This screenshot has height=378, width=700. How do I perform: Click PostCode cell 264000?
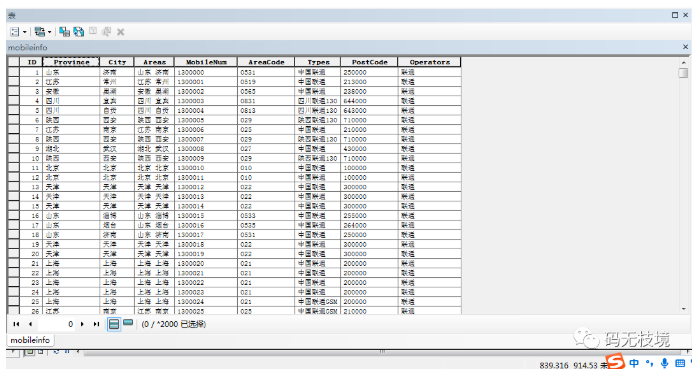(x=369, y=225)
